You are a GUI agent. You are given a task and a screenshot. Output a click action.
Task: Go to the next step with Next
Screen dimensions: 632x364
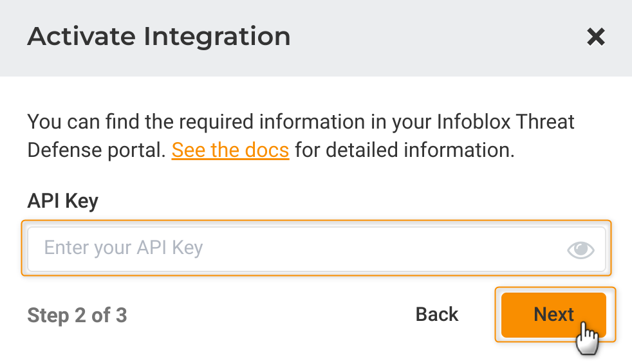[x=553, y=314]
